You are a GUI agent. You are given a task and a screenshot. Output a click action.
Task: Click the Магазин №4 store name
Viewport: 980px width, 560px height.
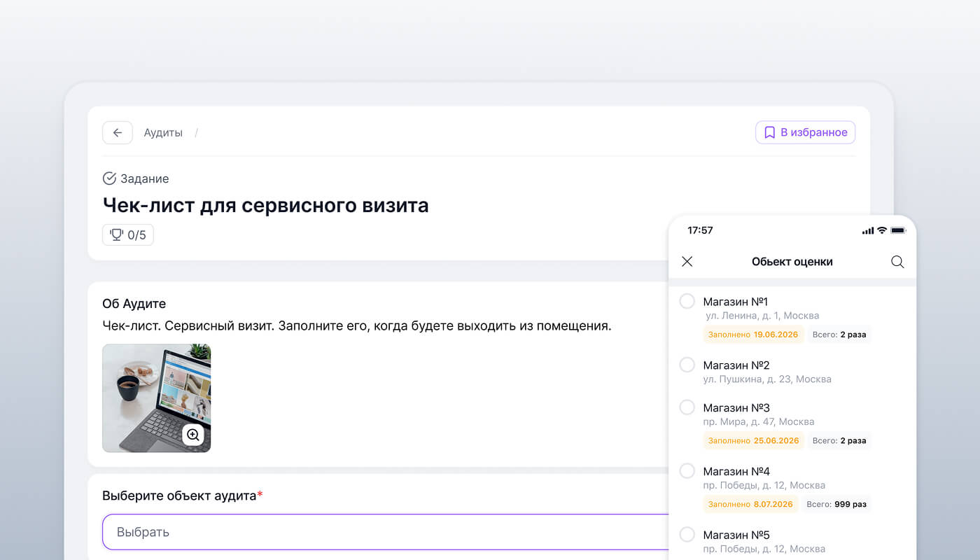[x=736, y=472]
